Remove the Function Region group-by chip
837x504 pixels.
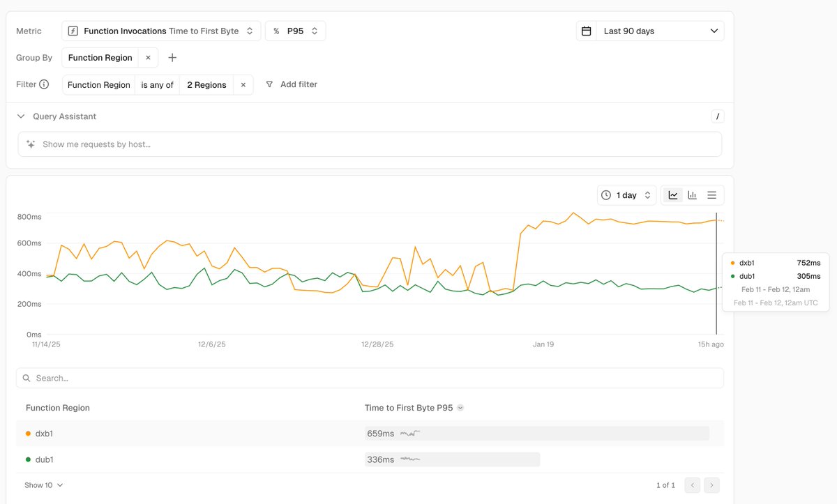[148, 58]
